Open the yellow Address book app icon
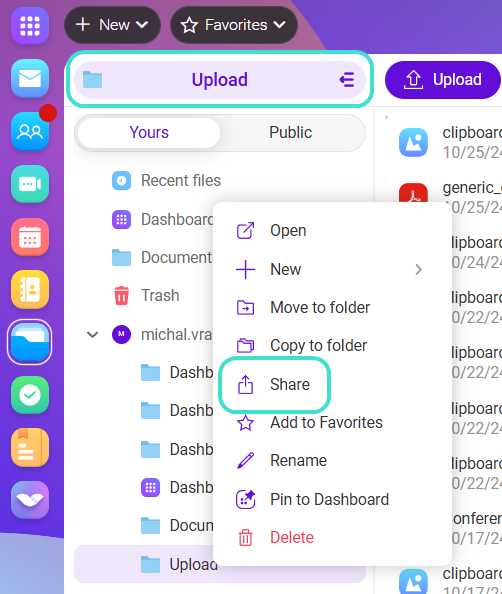 [30, 290]
